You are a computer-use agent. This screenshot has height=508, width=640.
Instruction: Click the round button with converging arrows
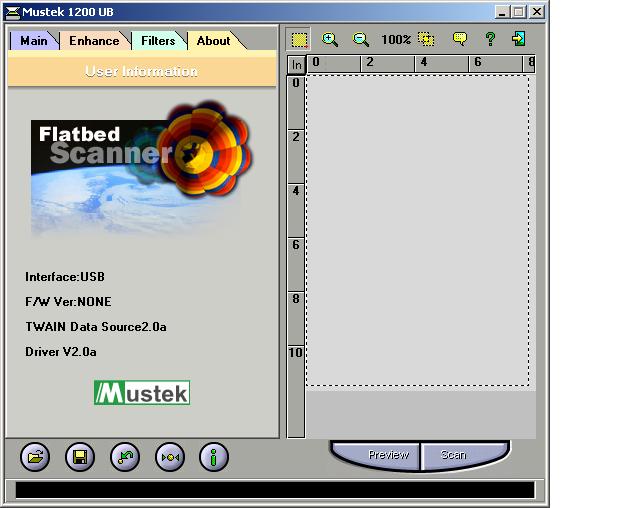[170, 457]
